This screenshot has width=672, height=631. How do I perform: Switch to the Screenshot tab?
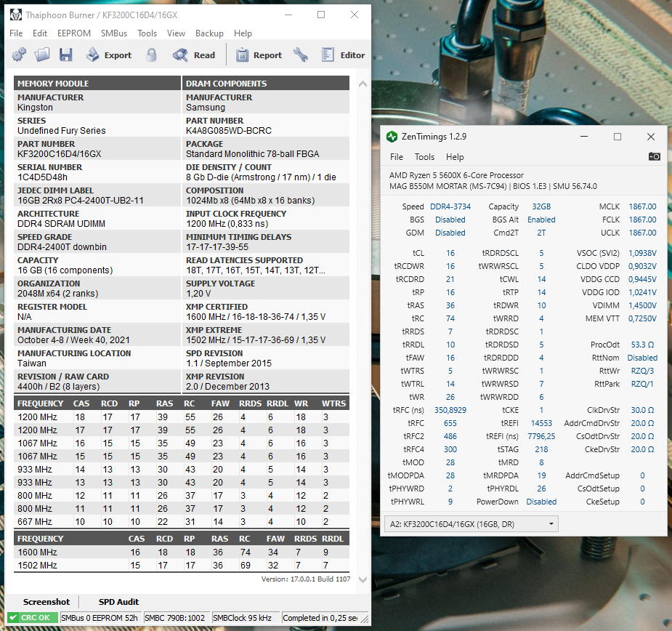pyautogui.click(x=46, y=602)
